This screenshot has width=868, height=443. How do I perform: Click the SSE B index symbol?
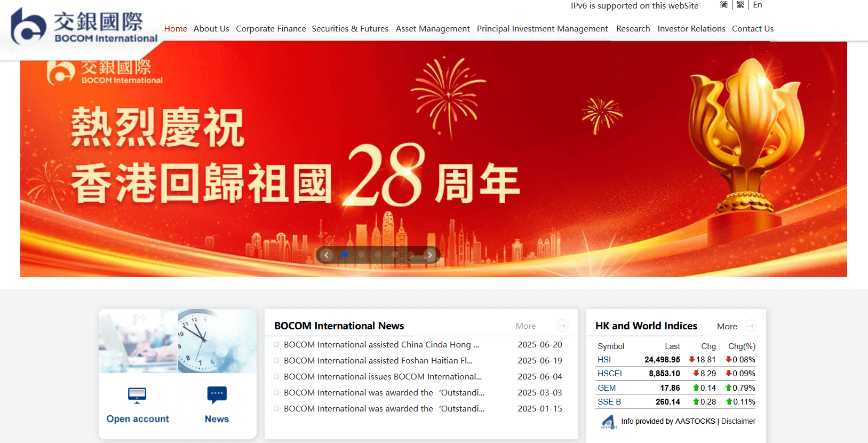point(609,402)
